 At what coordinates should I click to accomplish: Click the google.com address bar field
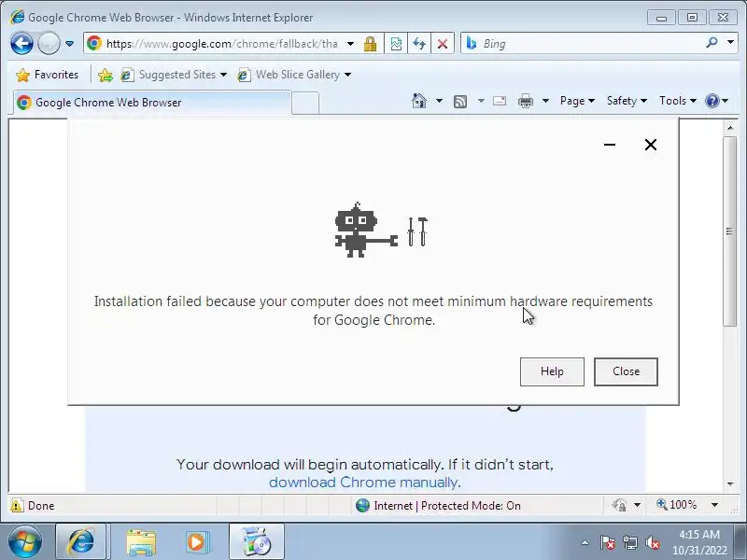coord(221,44)
